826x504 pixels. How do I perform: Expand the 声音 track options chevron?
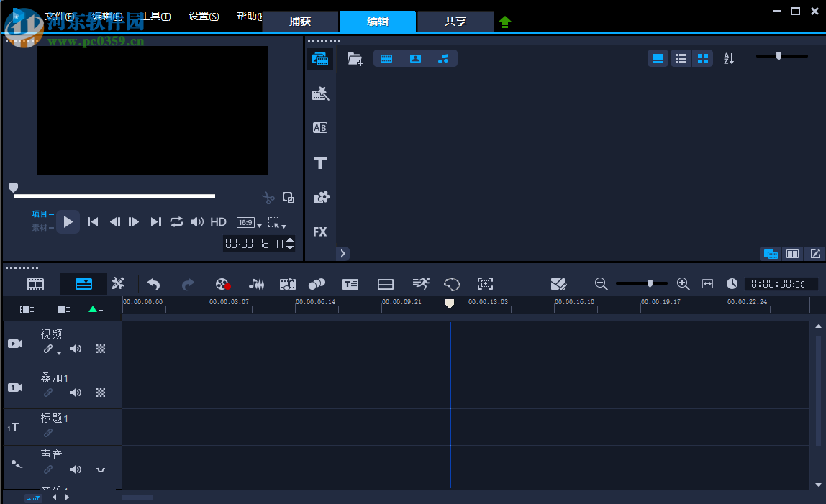(101, 469)
